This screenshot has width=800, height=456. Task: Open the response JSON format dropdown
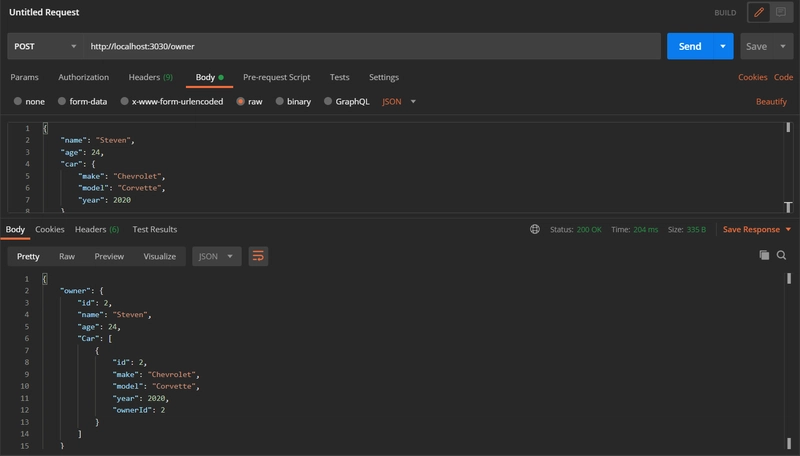point(216,256)
